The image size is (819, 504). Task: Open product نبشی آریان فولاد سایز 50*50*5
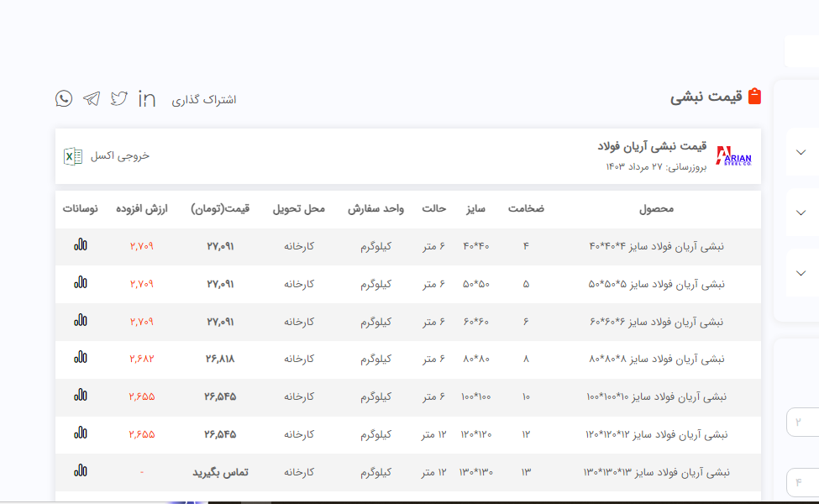point(656,284)
